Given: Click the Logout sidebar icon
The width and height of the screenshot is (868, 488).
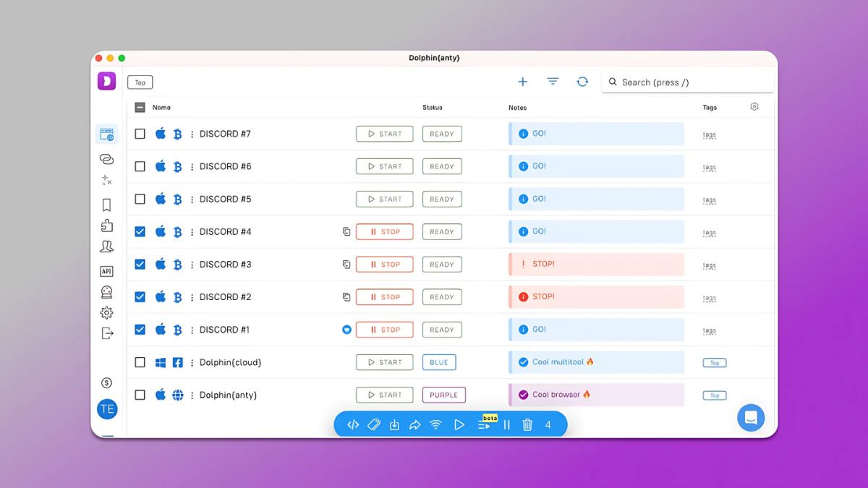Looking at the screenshot, I should [x=107, y=333].
